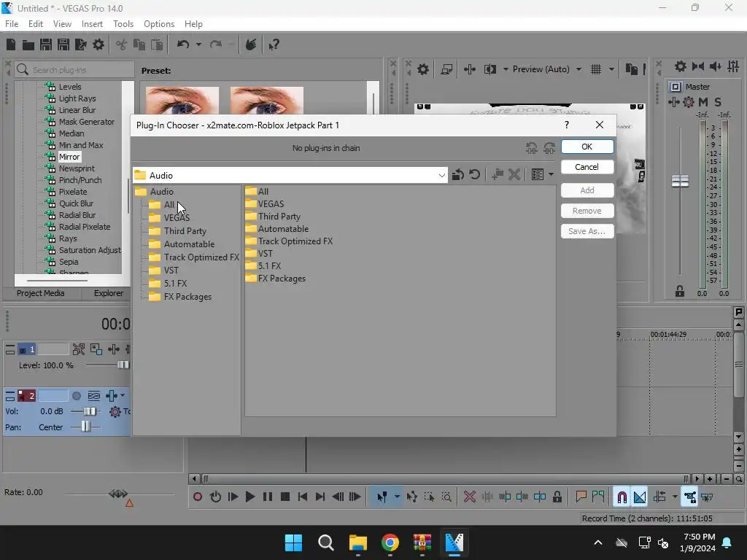Click OK in Plug-In Chooser
This screenshot has width=747, height=560.
coord(587,147)
